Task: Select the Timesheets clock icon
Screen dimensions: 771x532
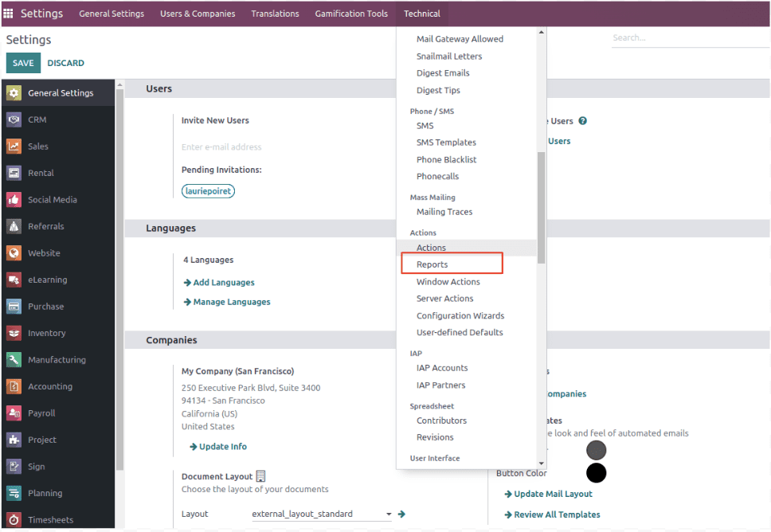Action: click(x=14, y=520)
